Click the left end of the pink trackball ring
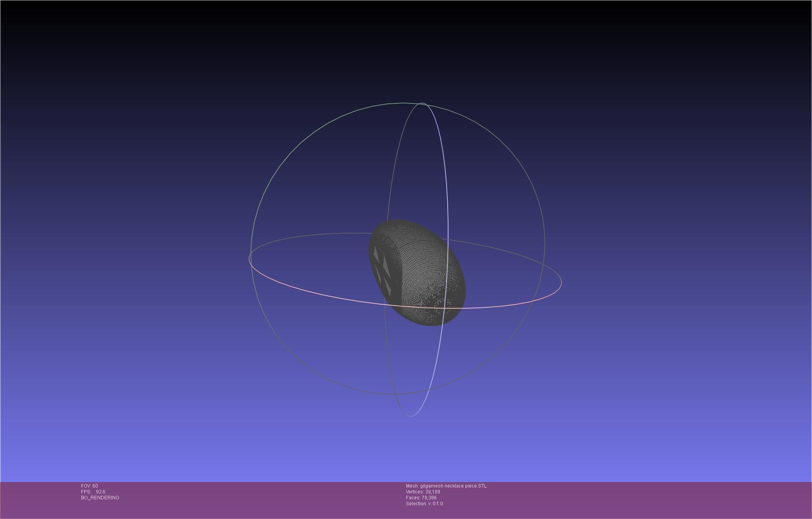This screenshot has width=812, height=519. pos(249,259)
